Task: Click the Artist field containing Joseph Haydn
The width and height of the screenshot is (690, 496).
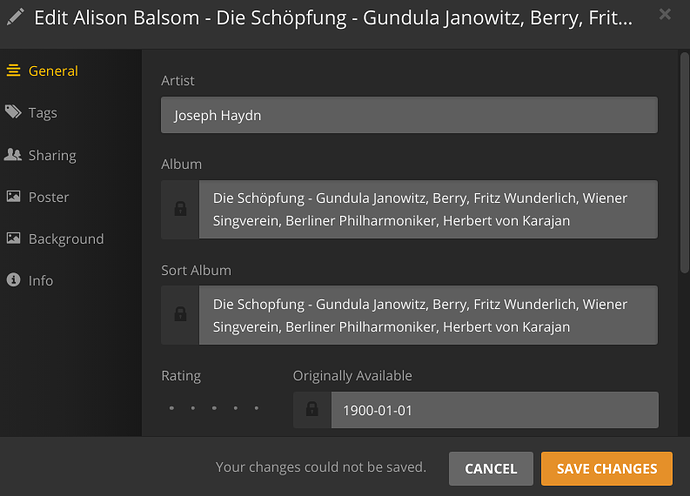Action: 409,115
